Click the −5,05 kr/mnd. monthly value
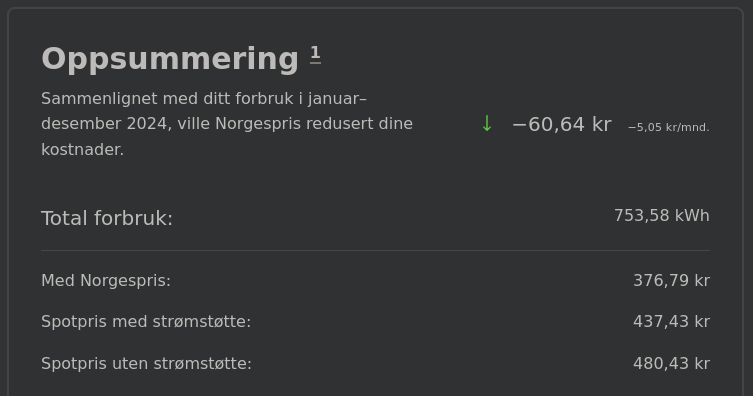Viewport: 753px width, 396px height. pos(669,127)
